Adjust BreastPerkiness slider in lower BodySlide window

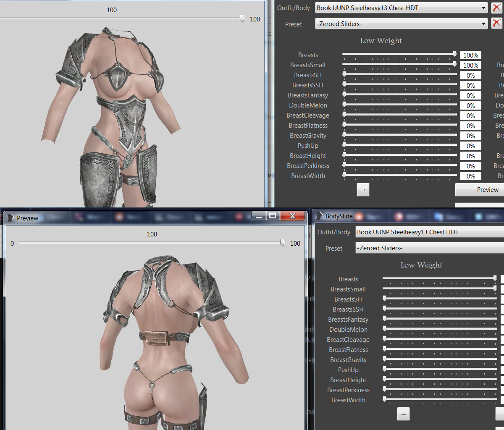pyautogui.click(x=440, y=390)
